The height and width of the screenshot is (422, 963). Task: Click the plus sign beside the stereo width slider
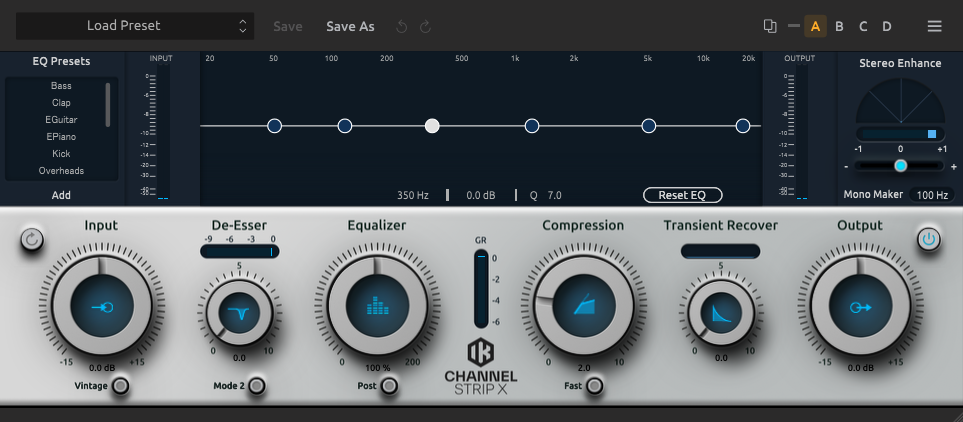click(x=954, y=166)
